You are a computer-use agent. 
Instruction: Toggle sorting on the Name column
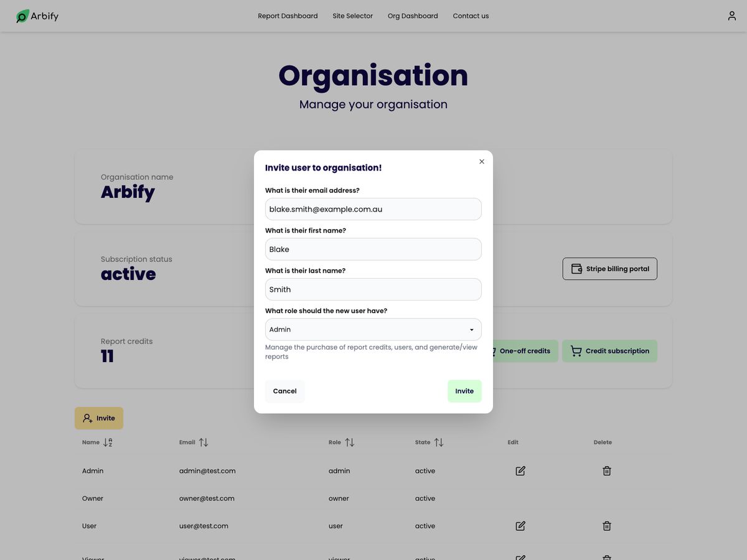106,442
